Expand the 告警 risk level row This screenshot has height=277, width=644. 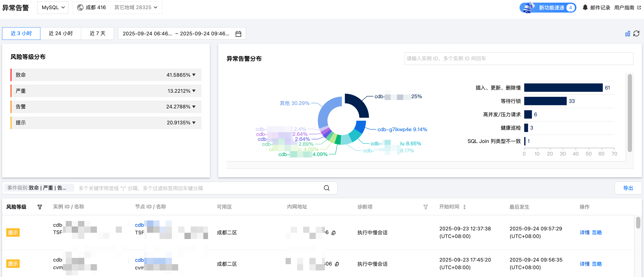[194, 107]
